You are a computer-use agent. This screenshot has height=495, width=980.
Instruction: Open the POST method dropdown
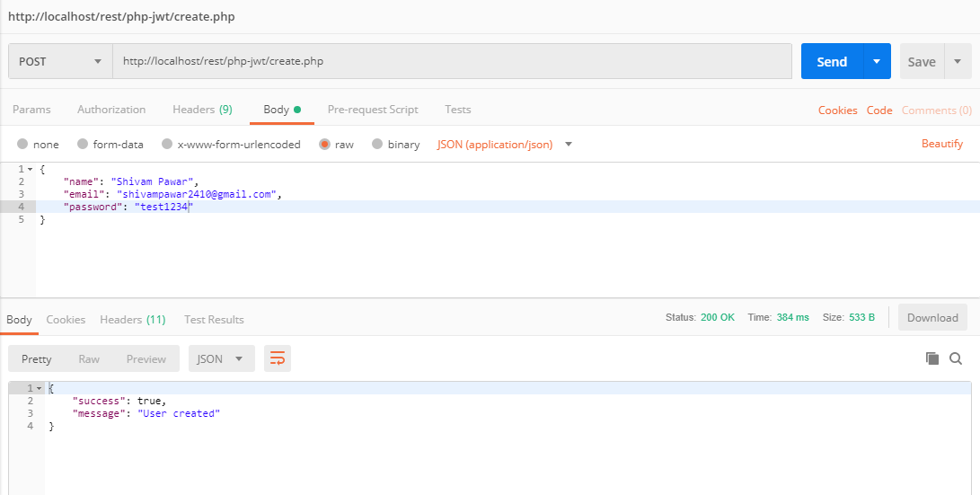tap(60, 61)
